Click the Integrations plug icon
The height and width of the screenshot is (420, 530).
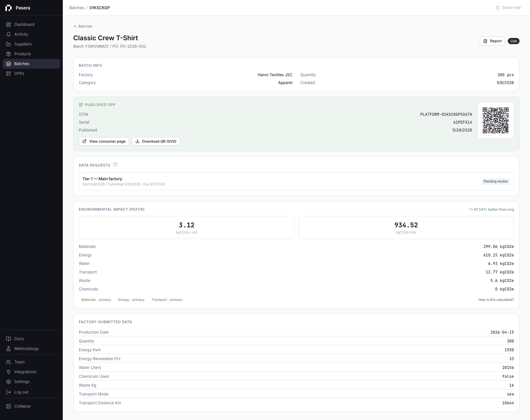(9, 372)
